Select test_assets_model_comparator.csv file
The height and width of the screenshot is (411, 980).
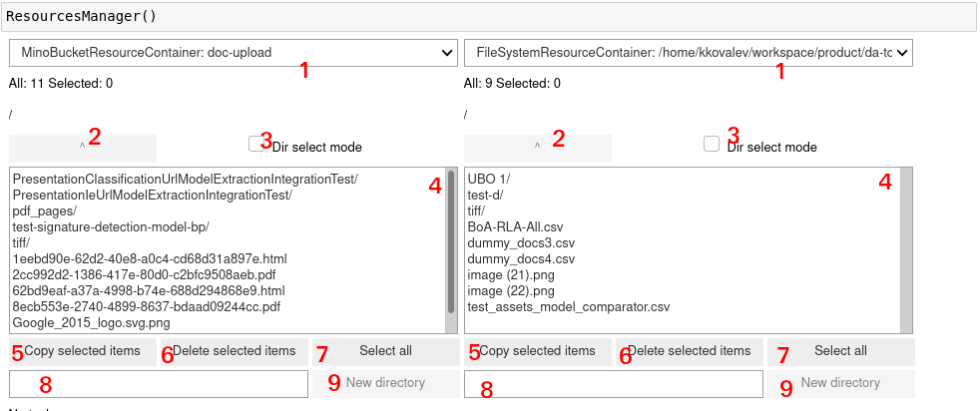(x=569, y=307)
